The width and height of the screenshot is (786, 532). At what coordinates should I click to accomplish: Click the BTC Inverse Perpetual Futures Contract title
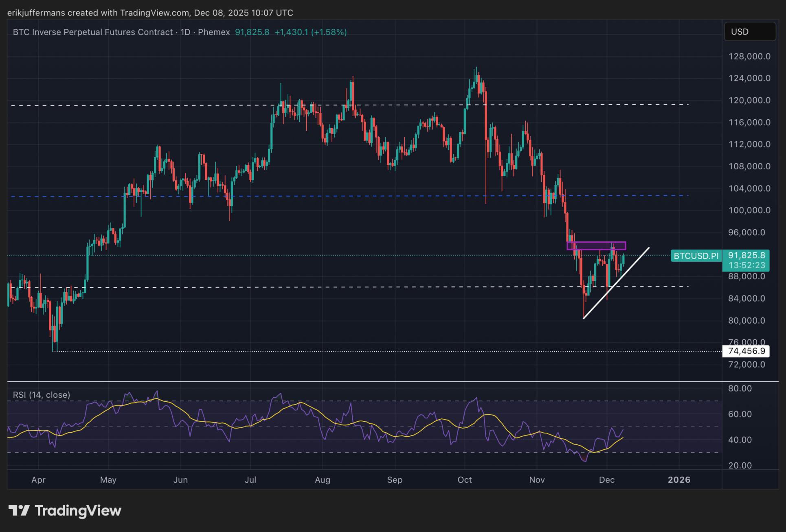click(x=93, y=32)
